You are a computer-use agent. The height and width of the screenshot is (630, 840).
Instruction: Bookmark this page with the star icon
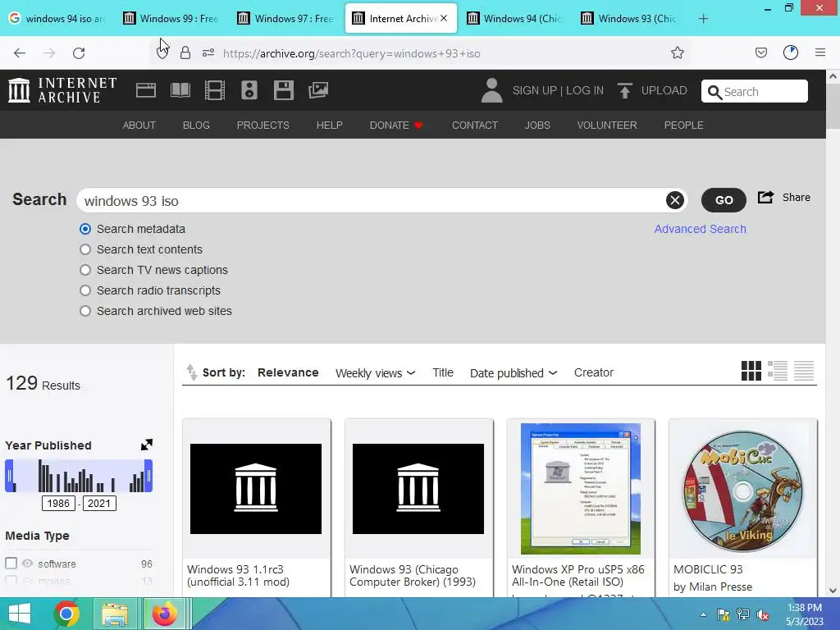pos(677,52)
